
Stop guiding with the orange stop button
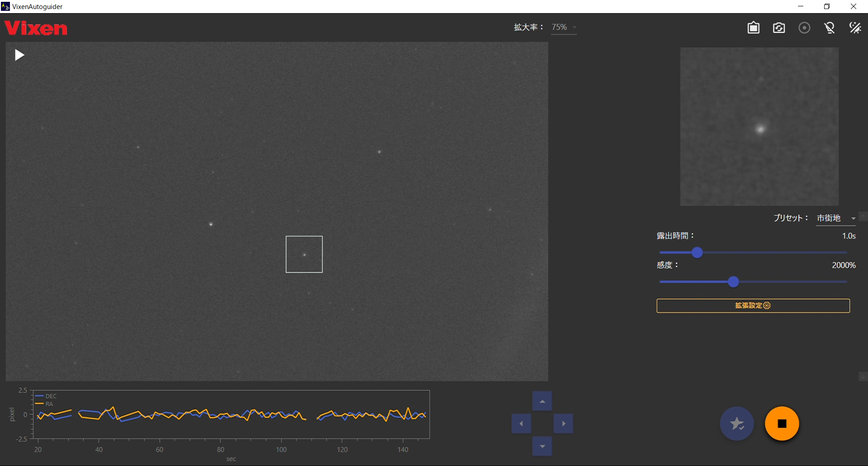tap(782, 424)
